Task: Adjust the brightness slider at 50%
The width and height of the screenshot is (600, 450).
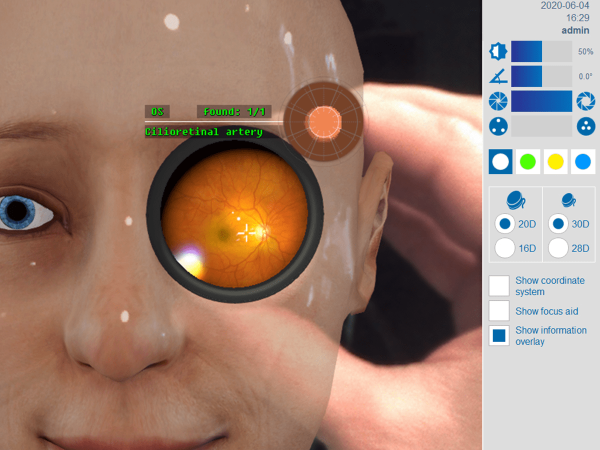Action: coord(541,51)
